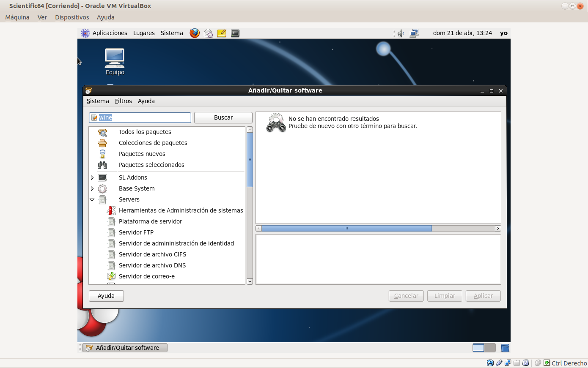588x368 pixels.
Task: Select Servidor FTP in the category list
Action: pyautogui.click(x=136, y=232)
